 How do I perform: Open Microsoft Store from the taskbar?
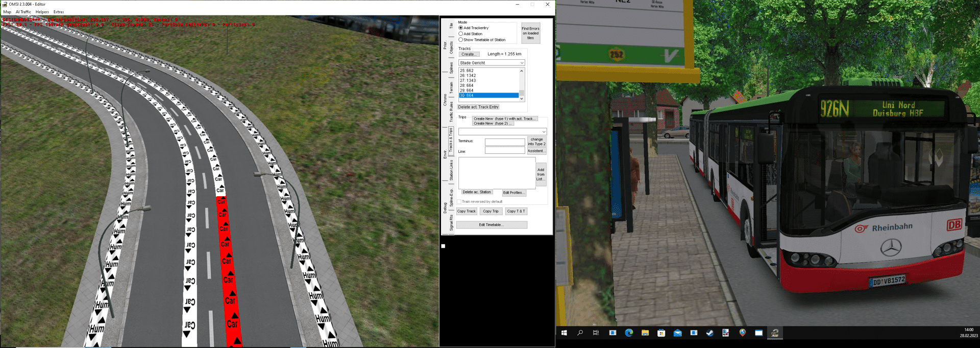click(x=661, y=333)
